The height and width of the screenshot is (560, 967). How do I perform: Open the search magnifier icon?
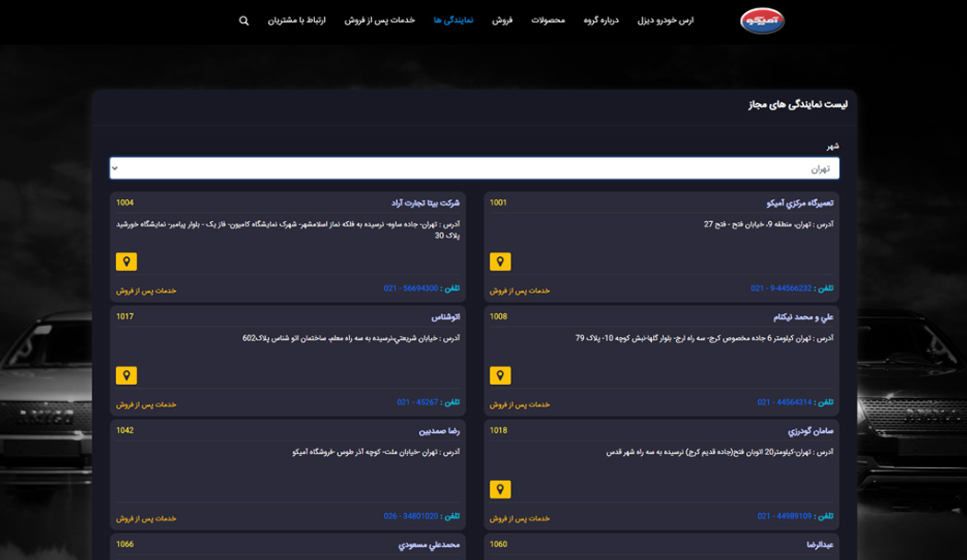(244, 21)
